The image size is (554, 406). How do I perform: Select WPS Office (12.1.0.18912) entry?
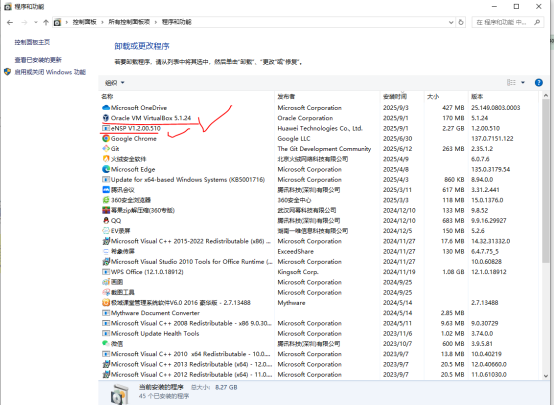coord(319,271)
